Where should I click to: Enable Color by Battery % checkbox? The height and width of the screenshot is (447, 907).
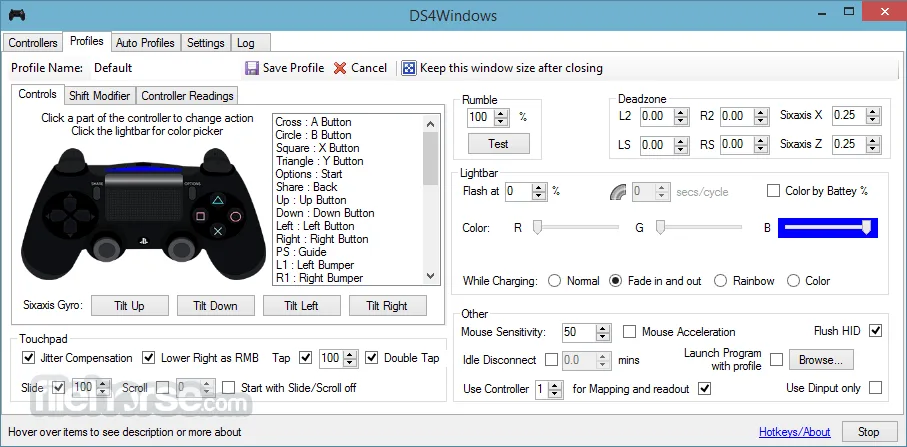coord(773,191)
